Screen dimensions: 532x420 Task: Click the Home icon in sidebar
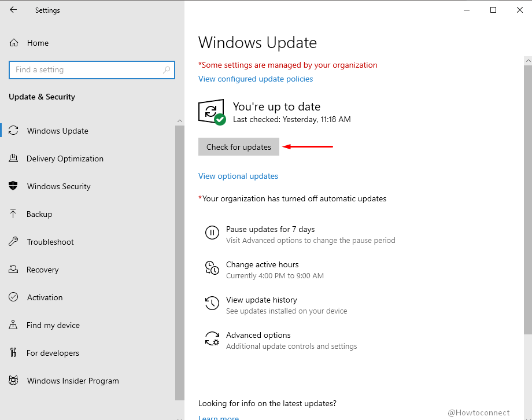coord(14,43)
